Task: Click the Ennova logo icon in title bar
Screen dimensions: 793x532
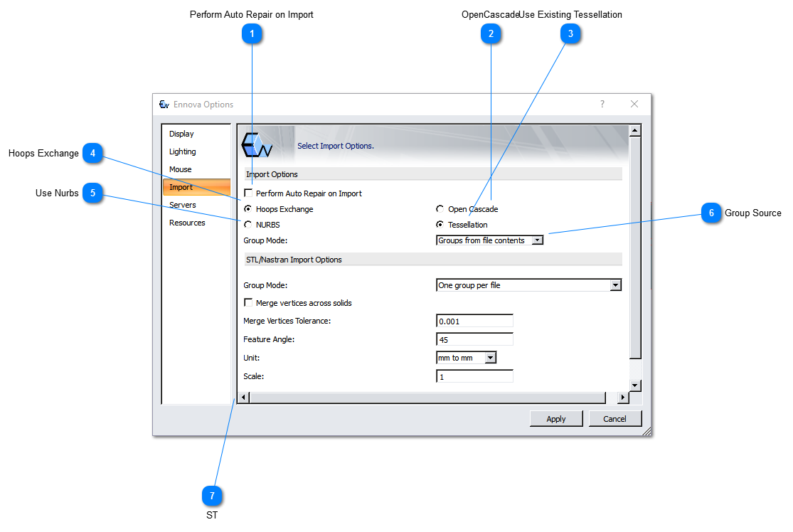Action: (x=164, y=105)
